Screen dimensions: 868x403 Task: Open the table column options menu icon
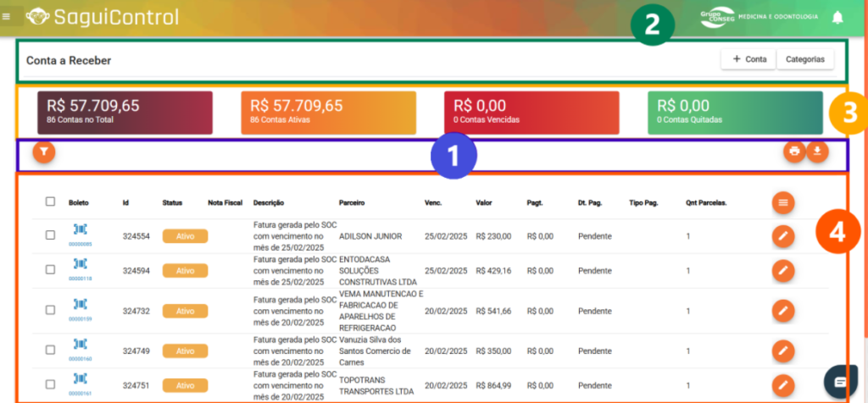[x=783, y=202]
